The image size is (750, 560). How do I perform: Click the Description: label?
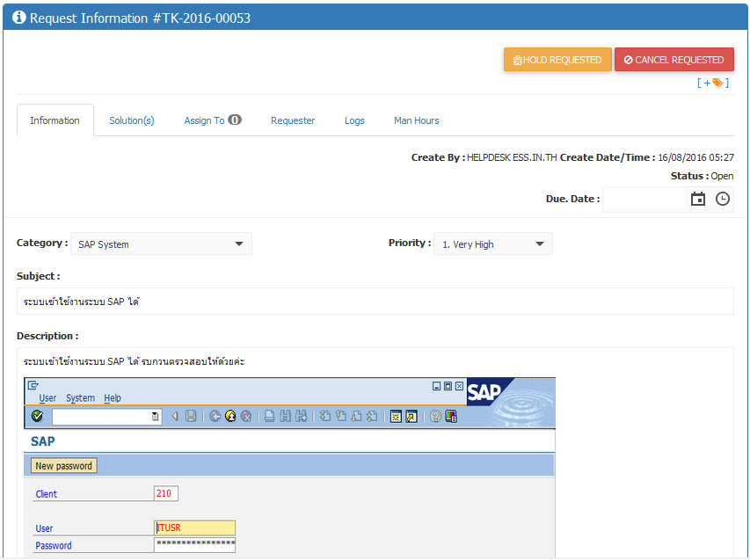point(47,336)
